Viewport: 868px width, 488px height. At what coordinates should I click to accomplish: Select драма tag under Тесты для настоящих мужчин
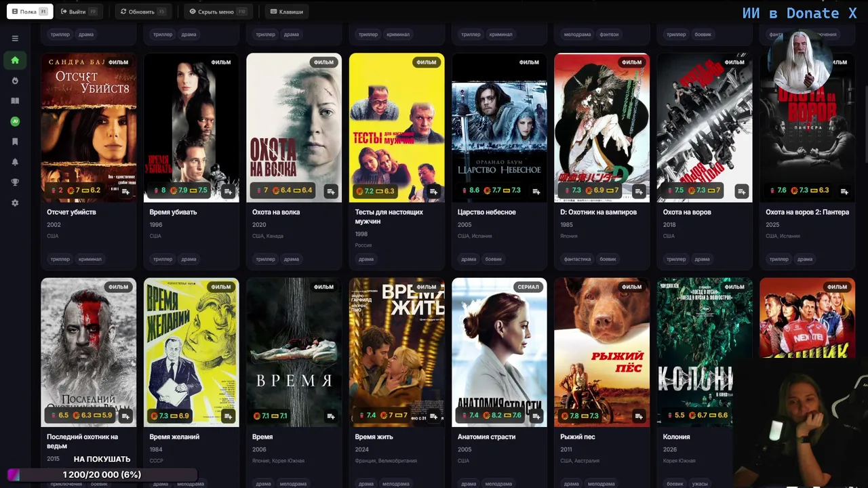(366, 259)
